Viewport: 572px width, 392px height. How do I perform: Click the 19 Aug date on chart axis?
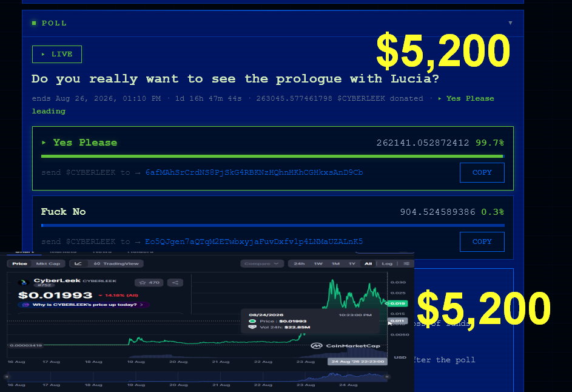(136, 362)
